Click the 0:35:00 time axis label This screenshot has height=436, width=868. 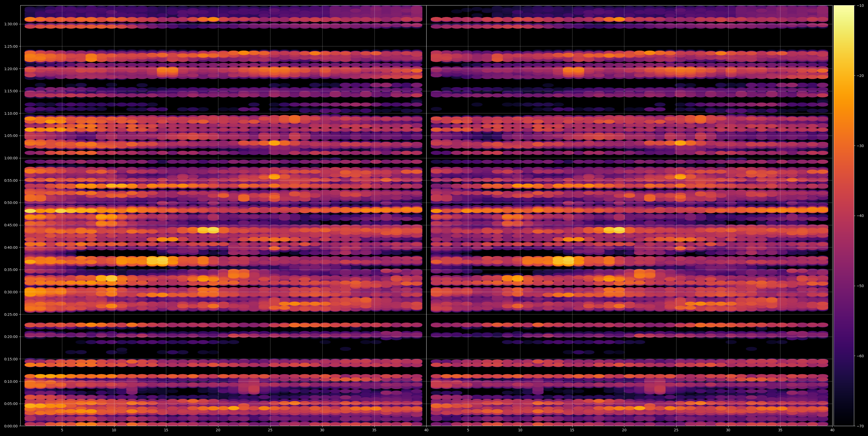tap(11, 270)
